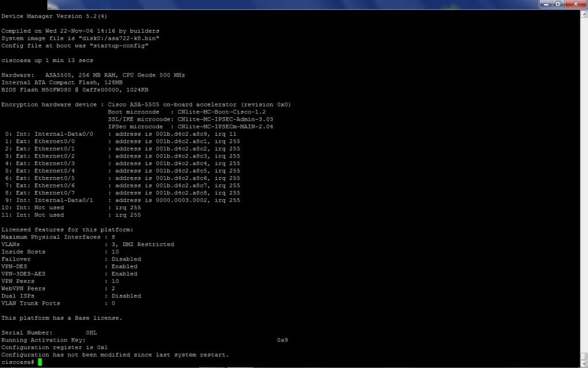Click the 'Ethernet0/0' interface row

click(122, 141)
